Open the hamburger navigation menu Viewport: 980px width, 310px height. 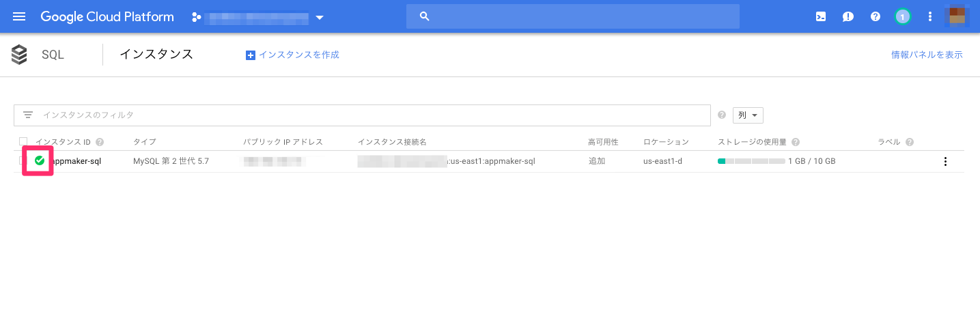19,16
